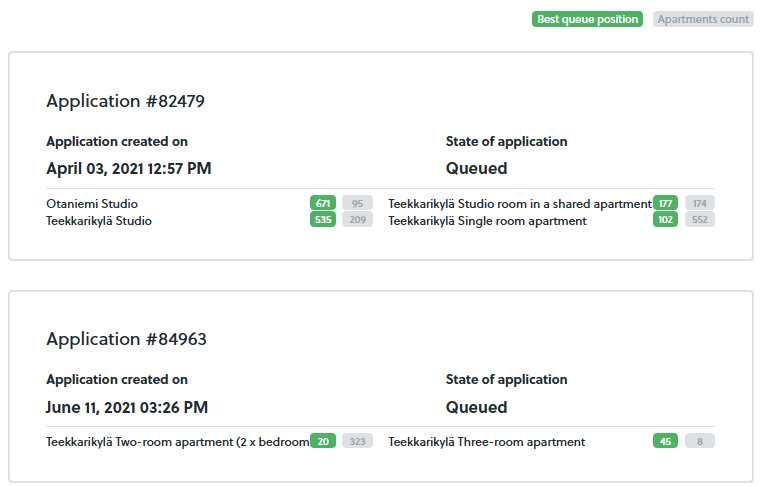Click gray badge 95 for Otaniemi Studio

point(357,203)
